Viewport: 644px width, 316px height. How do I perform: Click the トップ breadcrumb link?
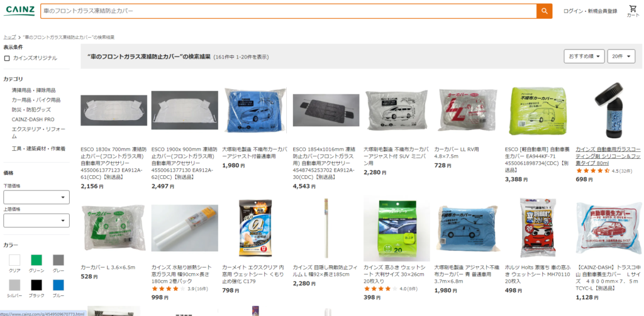tap(10, 37)
